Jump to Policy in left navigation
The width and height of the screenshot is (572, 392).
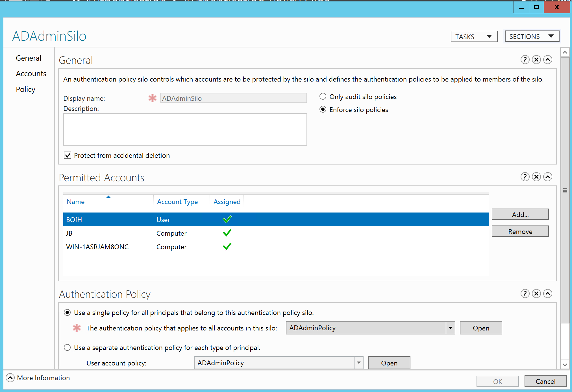pyautogui.click(x=25, y=89)
